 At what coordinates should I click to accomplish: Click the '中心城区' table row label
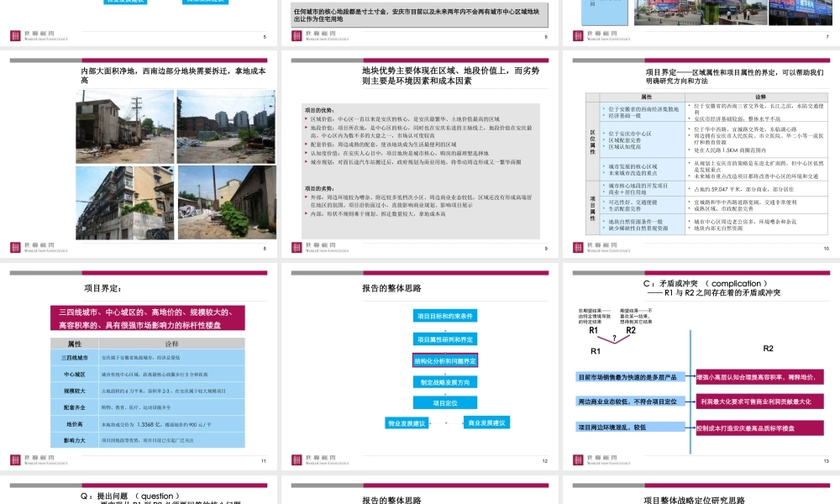pyautogui.click(x=75, y=375)
